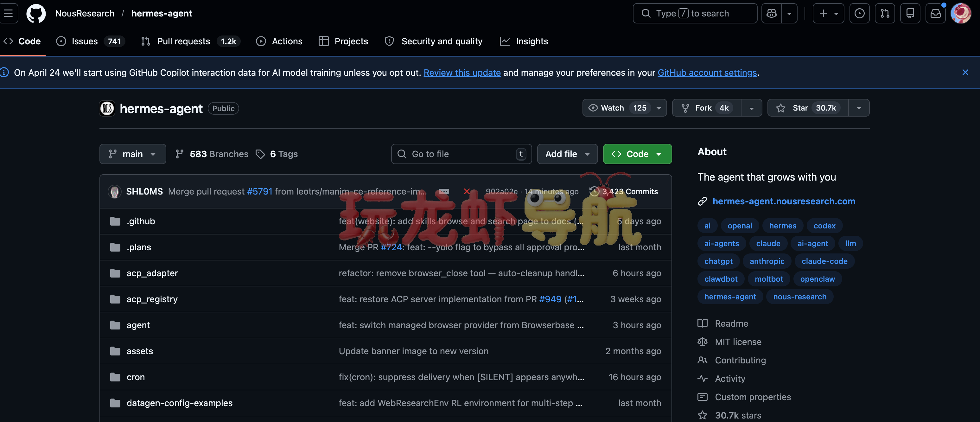Open PR #949 link in acp_registry row

click(550, 299)
